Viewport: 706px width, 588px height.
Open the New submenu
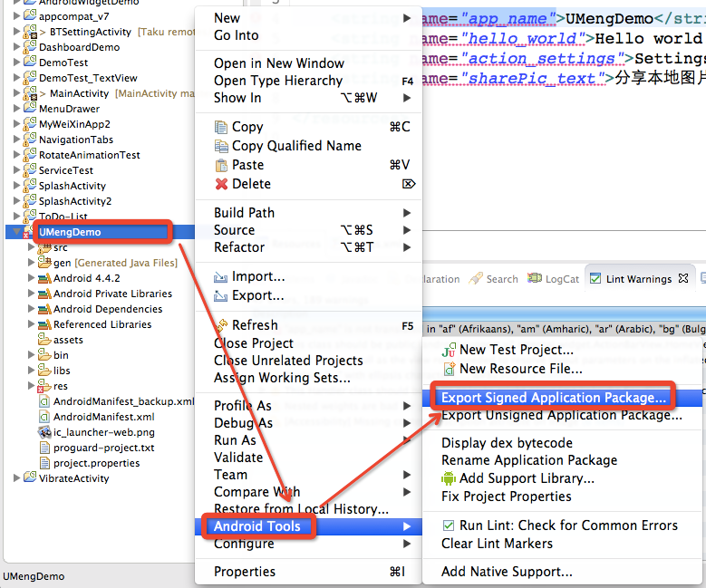308,18
